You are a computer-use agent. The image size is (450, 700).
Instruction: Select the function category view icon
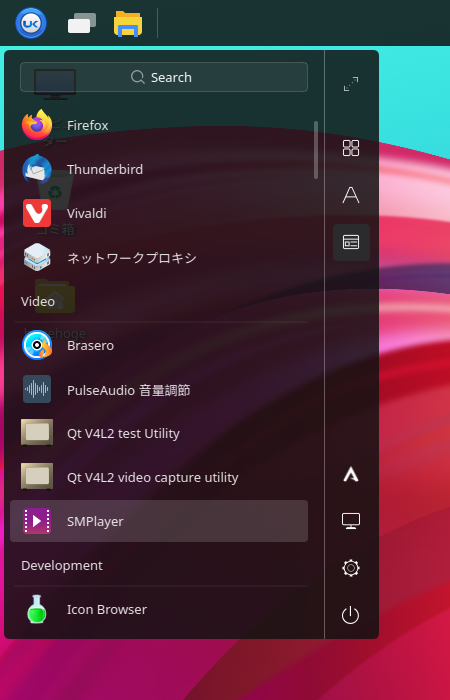click(351, 242)
